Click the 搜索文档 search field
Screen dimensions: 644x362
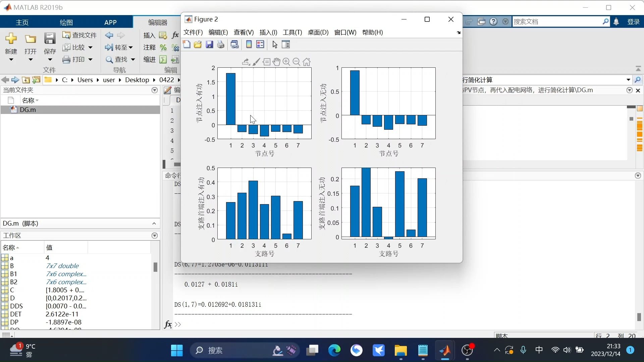pos(557,22)
